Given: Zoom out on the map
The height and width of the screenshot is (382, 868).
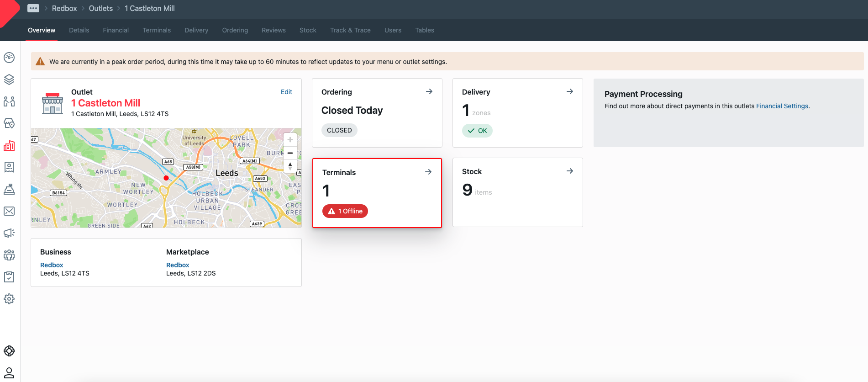Looking at the screenshot, I should 290,153.
